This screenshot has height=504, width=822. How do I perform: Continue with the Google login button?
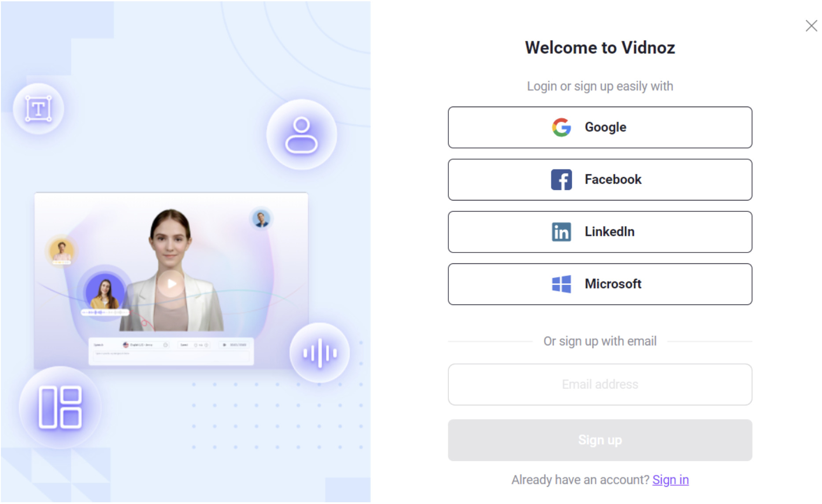click(600, 127)
